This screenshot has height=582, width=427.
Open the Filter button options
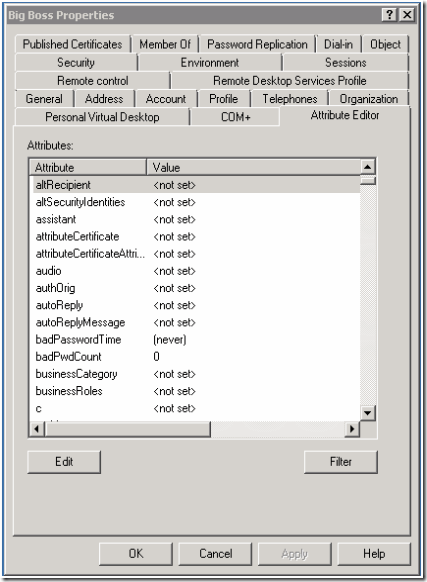(340, 462)
